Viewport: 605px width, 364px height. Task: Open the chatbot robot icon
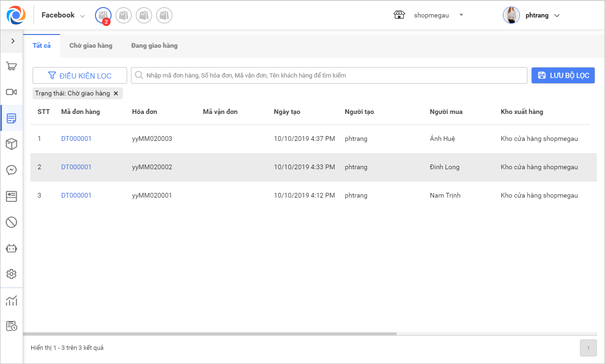tap(11, 248)
